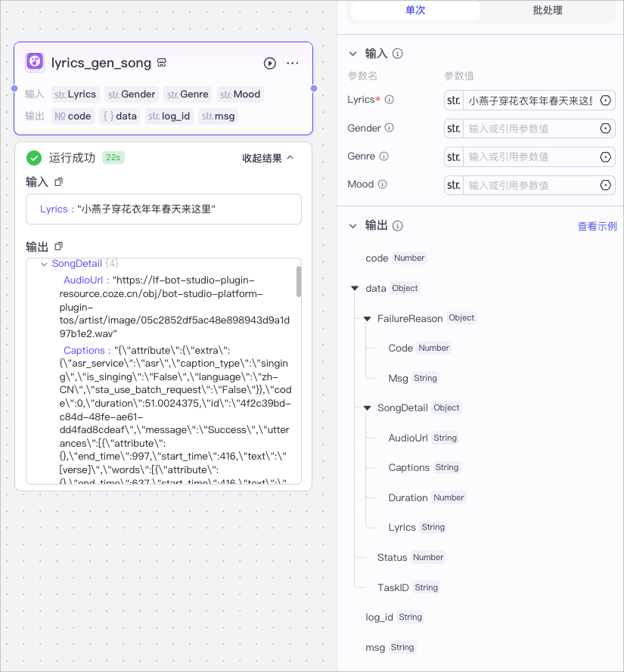Click the 22s run duration badge

113,158
